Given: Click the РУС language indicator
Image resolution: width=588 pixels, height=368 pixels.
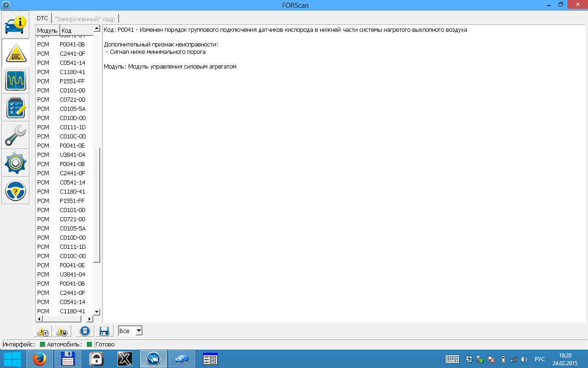Looking at the screenshot, I should (x=540, y=359).
